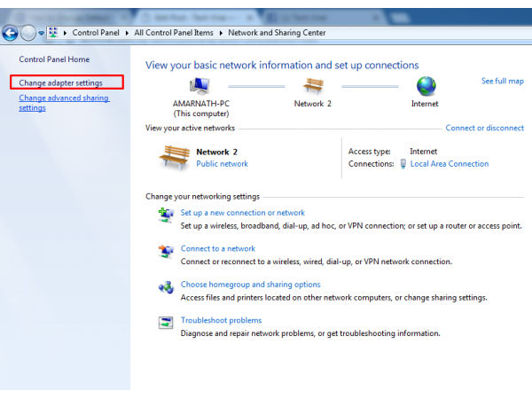Click the large bench icon under active networks
Screen dimensions: 532x399
(x=174, y=157)
